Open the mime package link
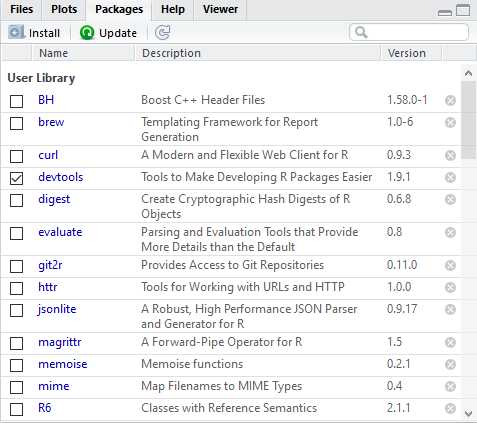 click(54, 386)
